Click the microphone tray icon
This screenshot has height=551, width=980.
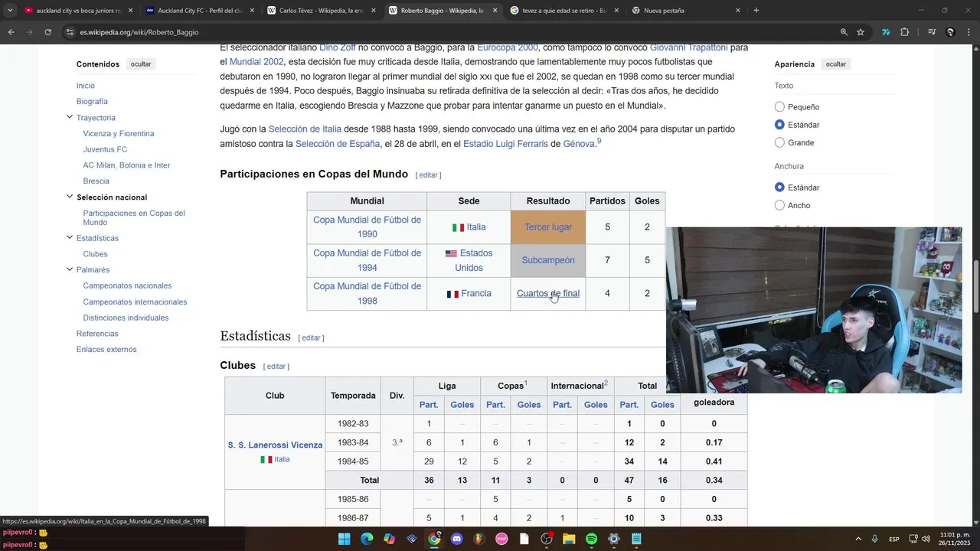(874, 539)
